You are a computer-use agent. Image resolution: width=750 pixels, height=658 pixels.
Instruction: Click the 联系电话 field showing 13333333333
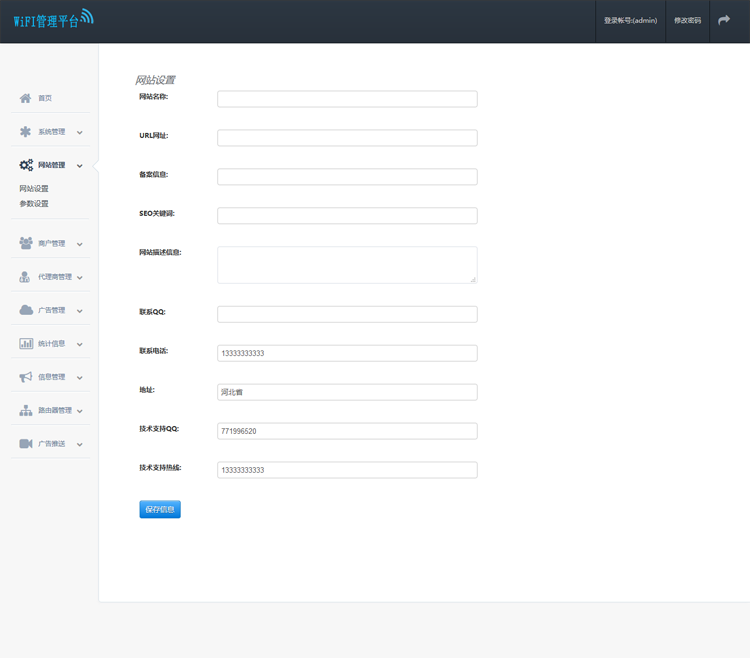pos(347,353)
